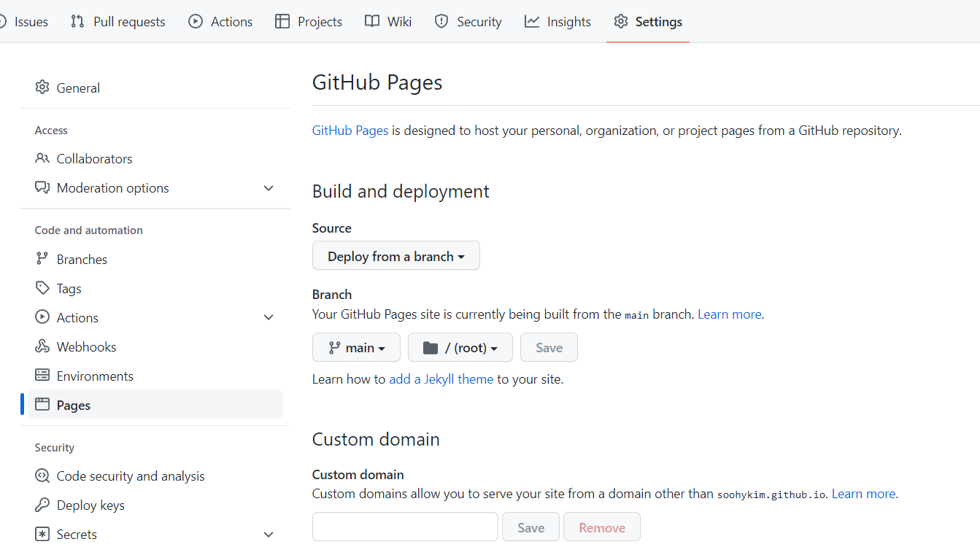Viewport: 980px width, 547px height.
Task: Open the Issues tab in repository navigation
Action: point(24,22)
